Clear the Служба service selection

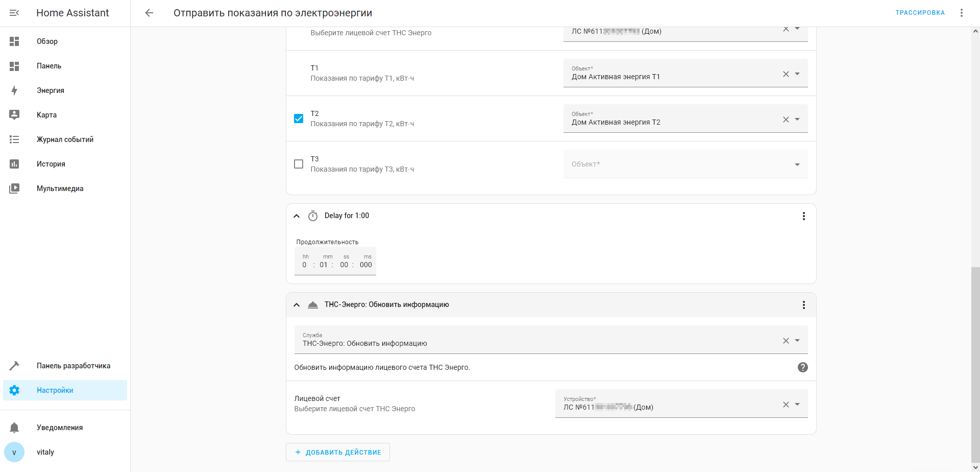point(786,341)
